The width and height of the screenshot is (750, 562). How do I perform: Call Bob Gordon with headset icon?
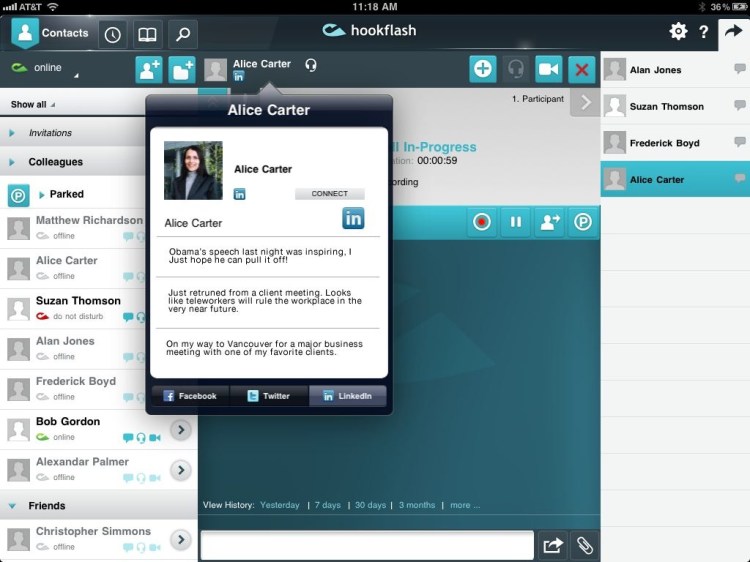[x=141, y=438]
